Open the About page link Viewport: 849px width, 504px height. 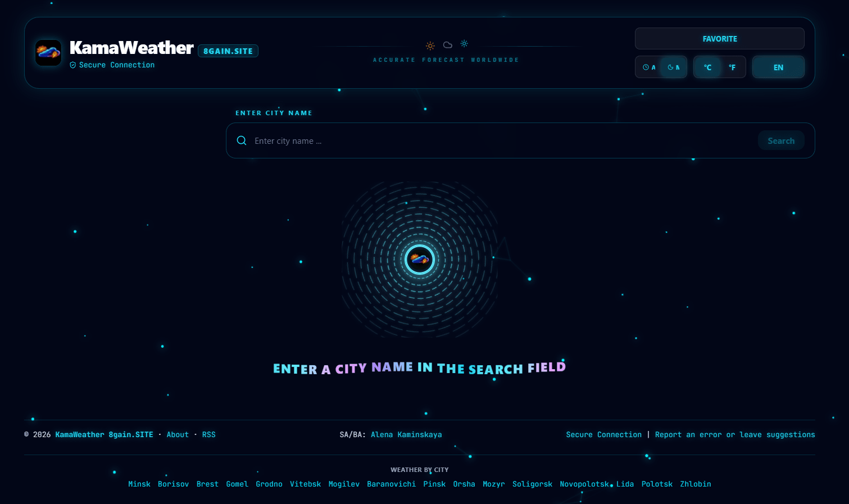click(178, 435)
